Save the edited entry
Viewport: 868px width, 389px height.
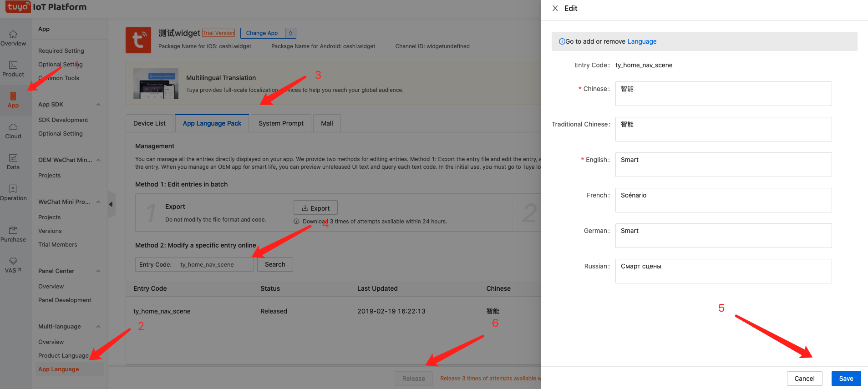(x=846, y=379)
